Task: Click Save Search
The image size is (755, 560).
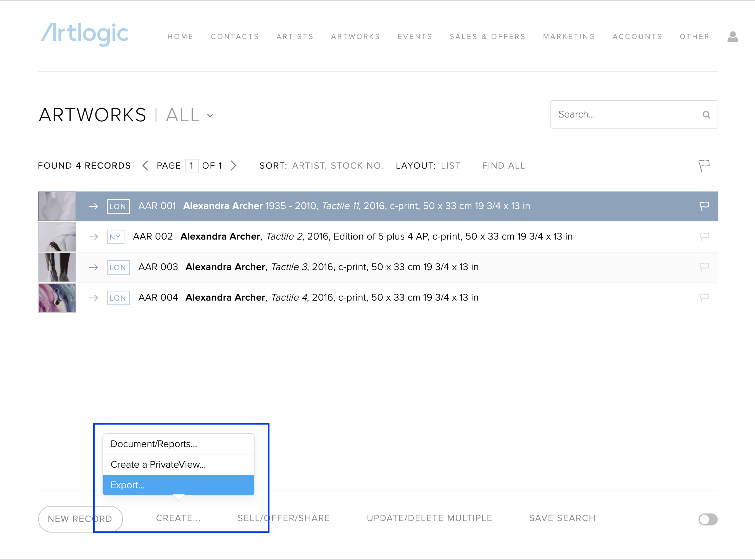Action: click(562, 518)
